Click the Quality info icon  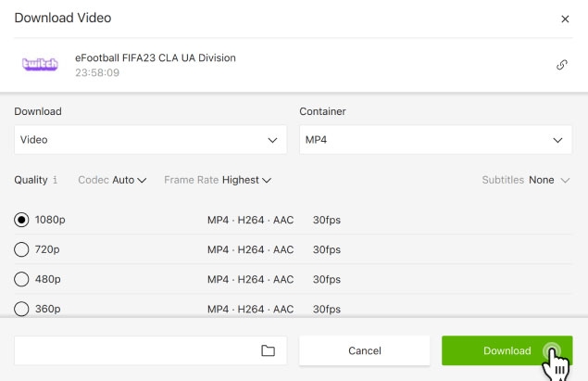(56, 180)
